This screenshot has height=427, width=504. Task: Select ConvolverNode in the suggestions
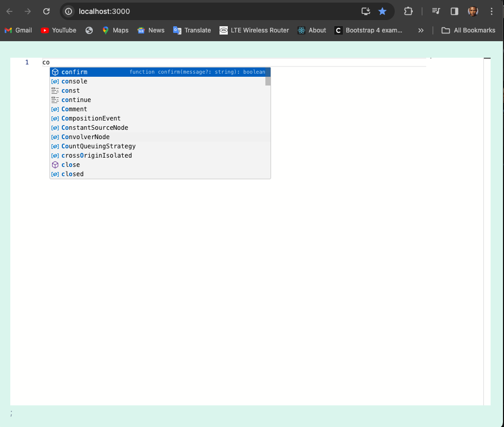[x=86, y=137]
